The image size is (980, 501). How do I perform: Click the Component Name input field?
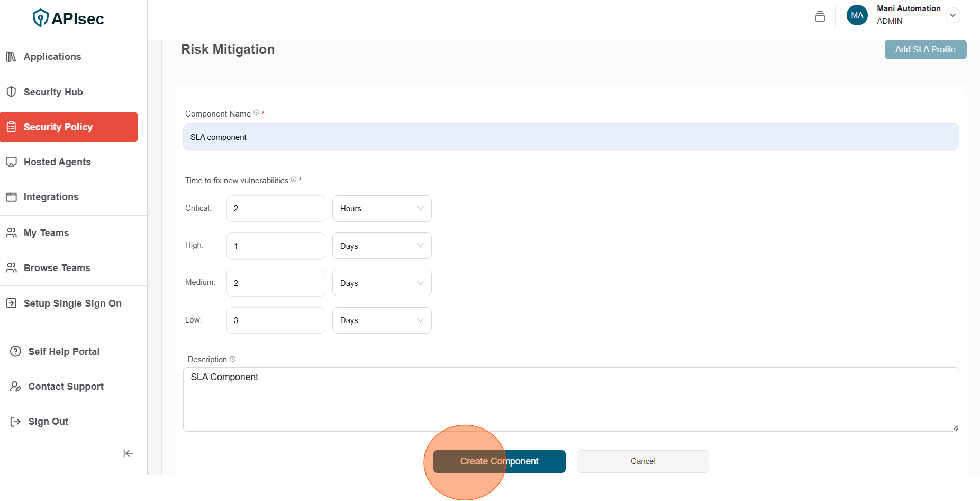tap(570, 137)
